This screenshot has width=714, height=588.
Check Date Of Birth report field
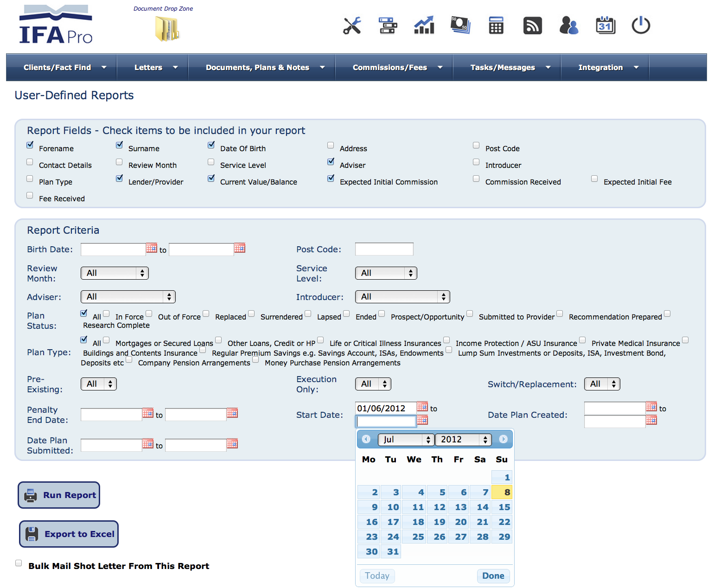[x=211, y=145]
